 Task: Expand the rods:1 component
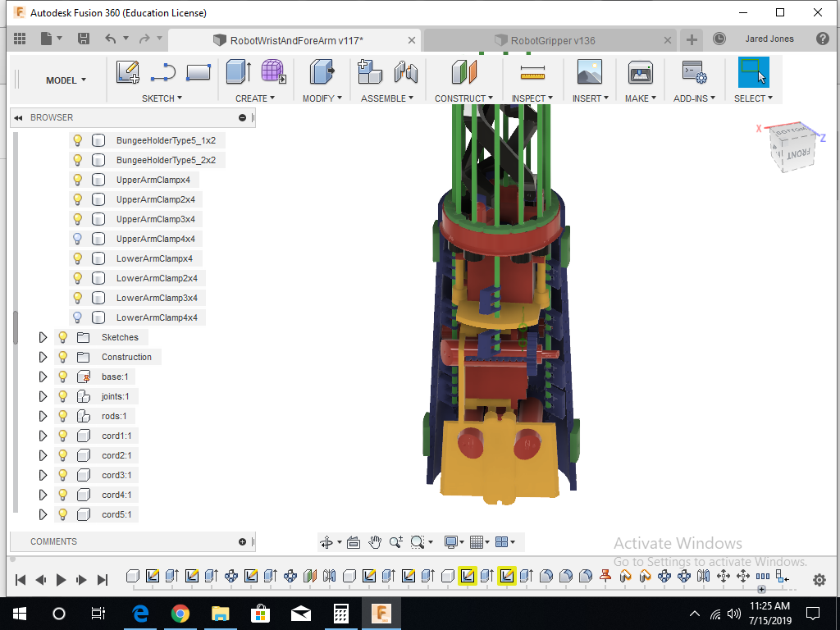click(x=43, y=416)
